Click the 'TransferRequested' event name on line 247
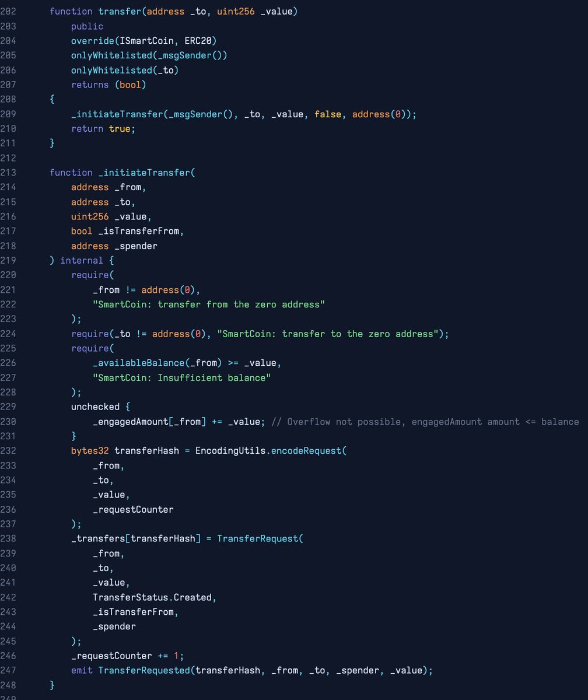This screenshot has height=700, width=588. click(x=143, y=670)
